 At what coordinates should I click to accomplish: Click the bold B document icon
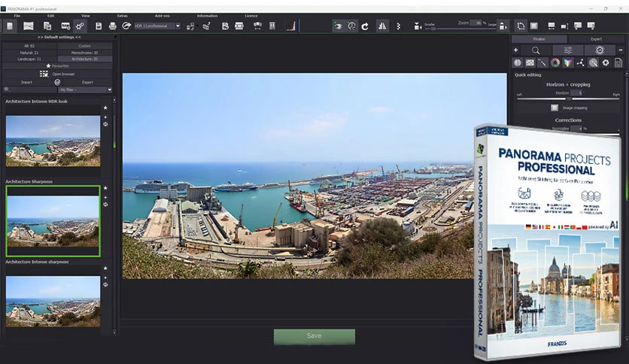225,26
